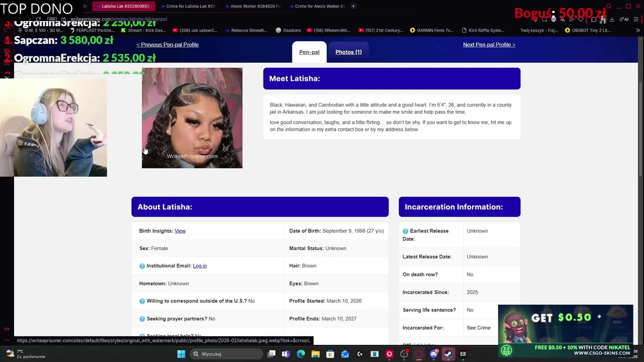The image size is (644, 362).
Task: Open Steam from the taskbar
Action: pyautogui.click(x=448, y=354)
